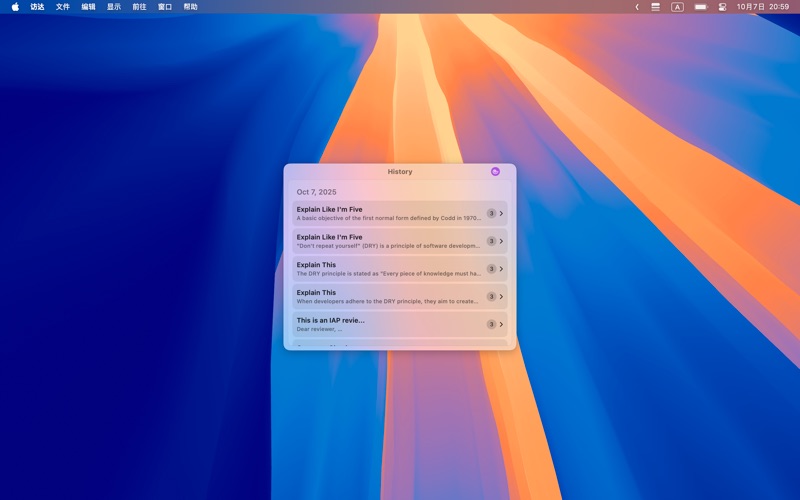Open the 文件 menu

[63, 7]
